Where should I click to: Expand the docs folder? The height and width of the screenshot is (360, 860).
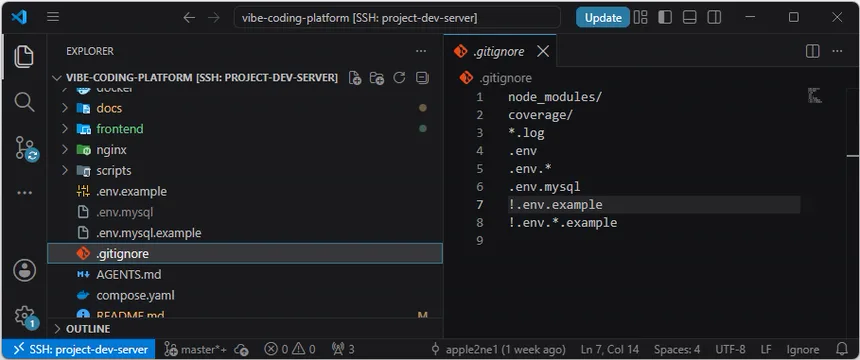click(65, 108)
